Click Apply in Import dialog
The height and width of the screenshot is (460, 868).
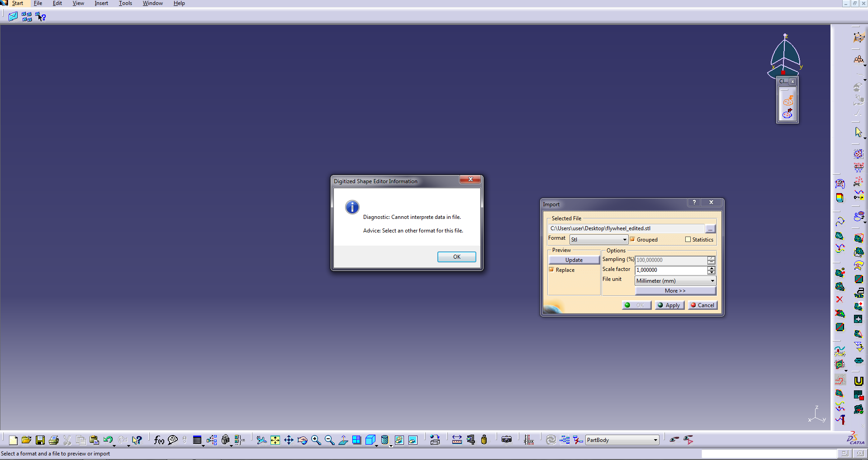tap(669, 305)
